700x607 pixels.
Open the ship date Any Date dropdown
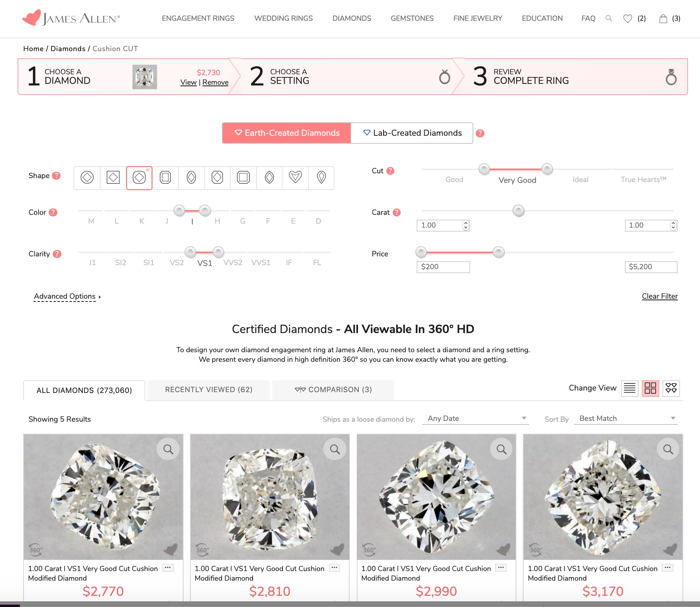click(476, 419)
